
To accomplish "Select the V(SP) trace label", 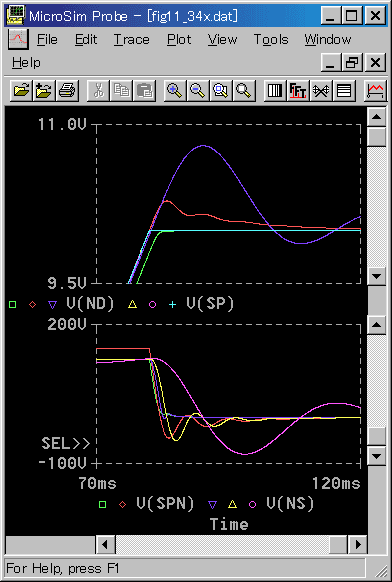I will [x=210, y=304].
